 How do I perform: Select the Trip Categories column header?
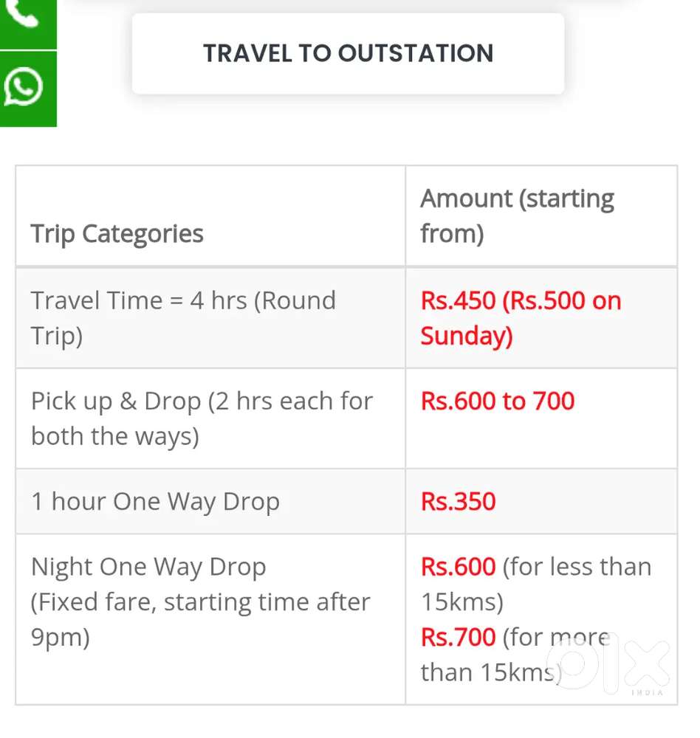point(117,234)
